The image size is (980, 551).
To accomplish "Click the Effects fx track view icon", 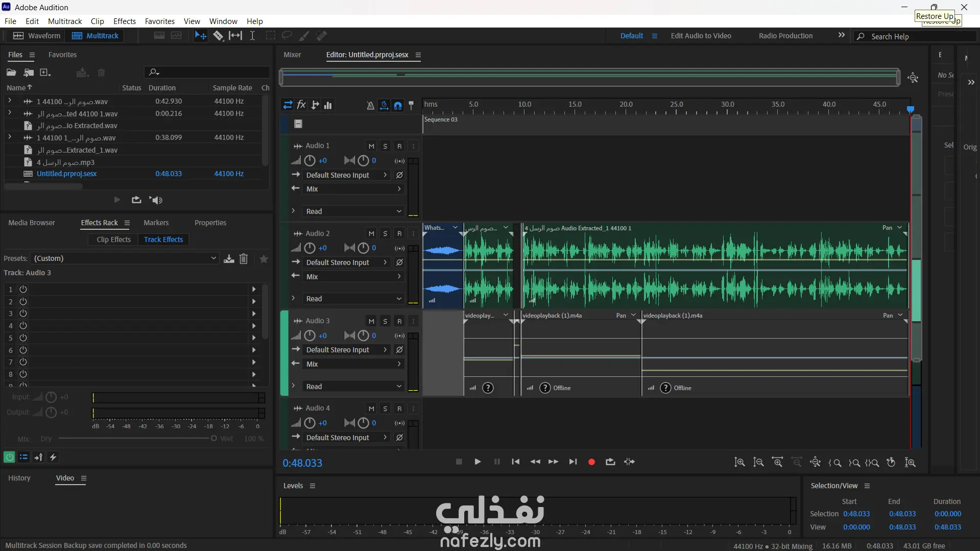I will click(x=301, y=105).
